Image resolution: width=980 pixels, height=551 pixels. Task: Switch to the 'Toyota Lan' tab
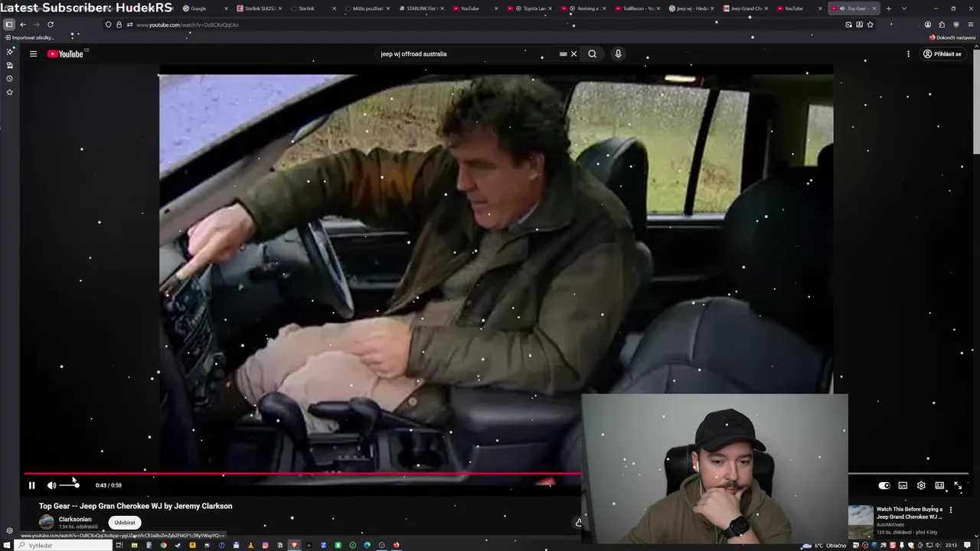click(531, 8)
